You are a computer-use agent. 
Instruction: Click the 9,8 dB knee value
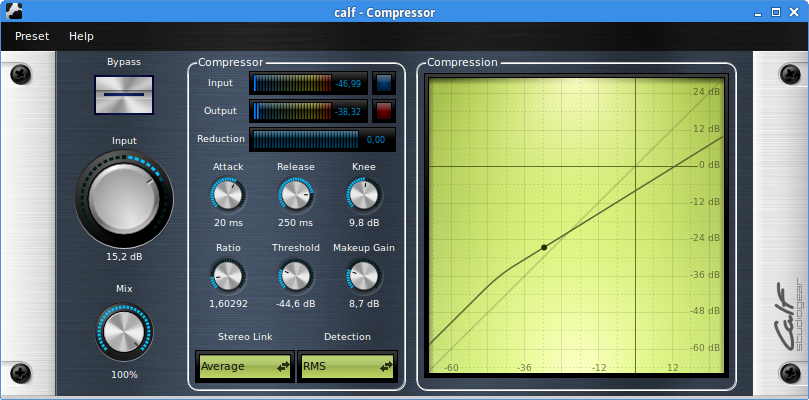(x=364, y=223)
